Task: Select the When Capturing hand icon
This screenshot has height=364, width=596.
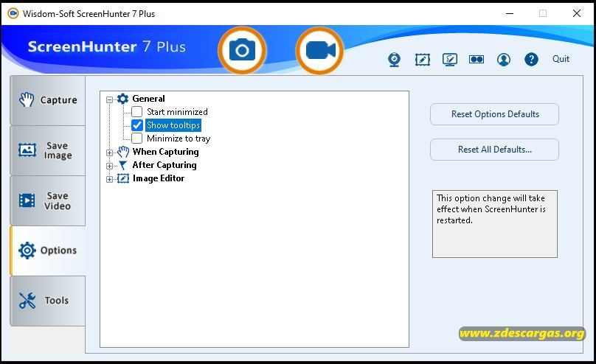Action: tap(122, 152)
